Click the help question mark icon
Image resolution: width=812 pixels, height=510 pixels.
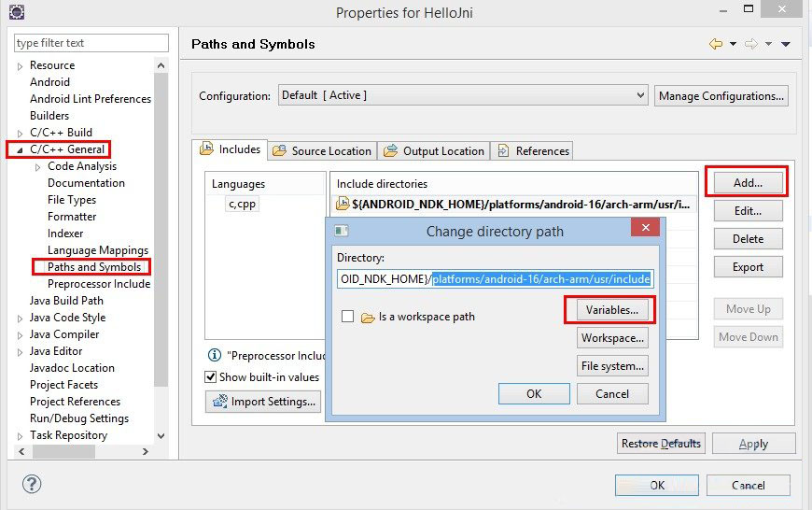(32, 484)
